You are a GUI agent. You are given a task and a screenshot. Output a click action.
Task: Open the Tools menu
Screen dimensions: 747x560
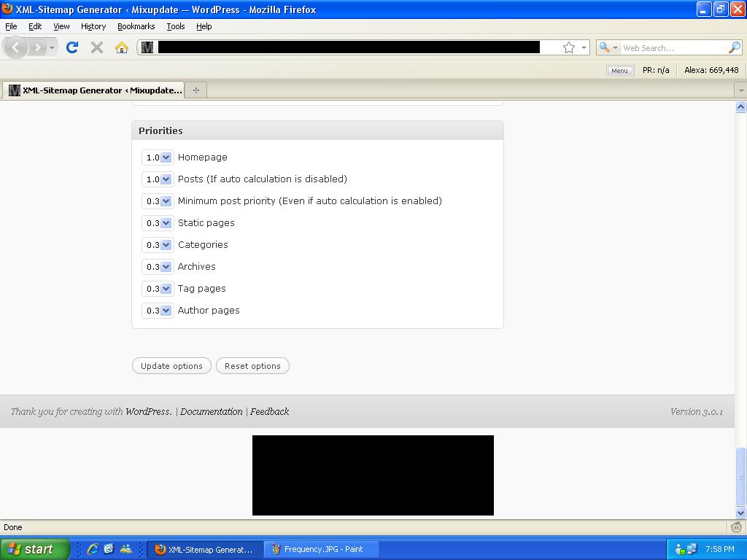pos(176,27)
